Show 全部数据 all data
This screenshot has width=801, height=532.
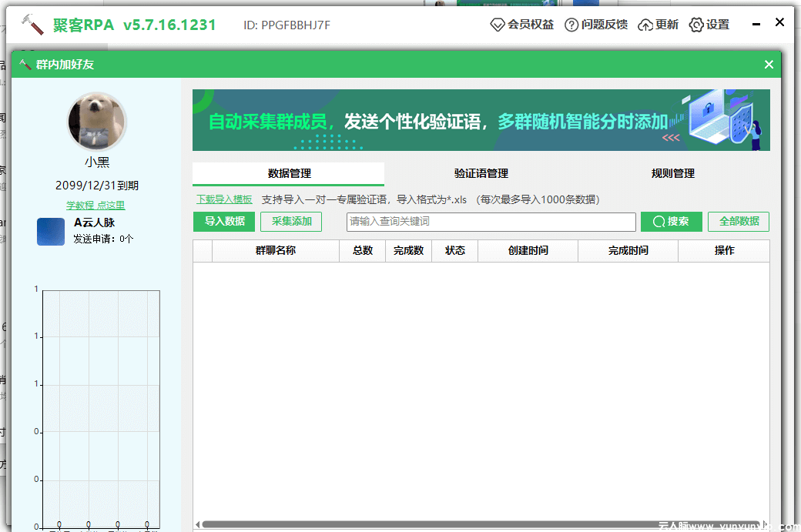click(x=739, y=222)
